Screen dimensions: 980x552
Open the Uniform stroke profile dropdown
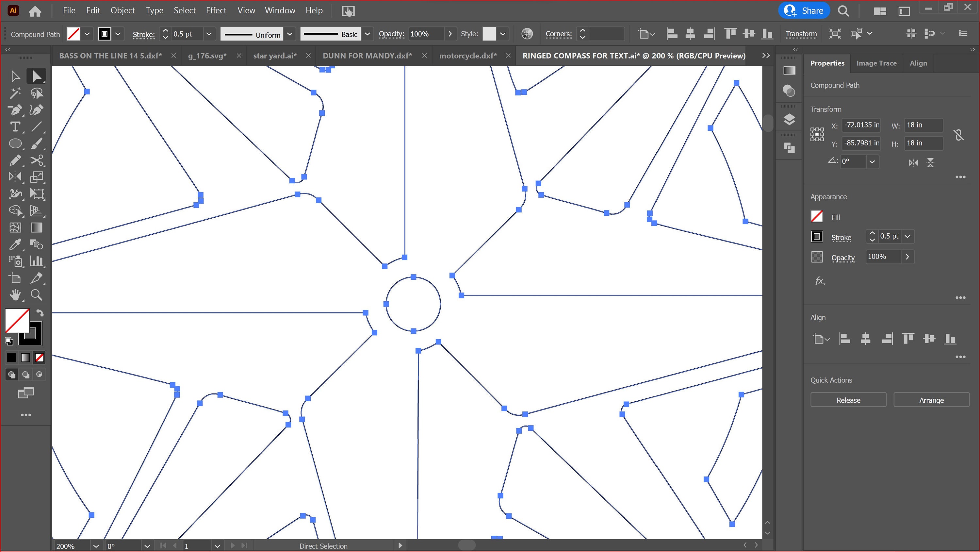coord(290,34)
